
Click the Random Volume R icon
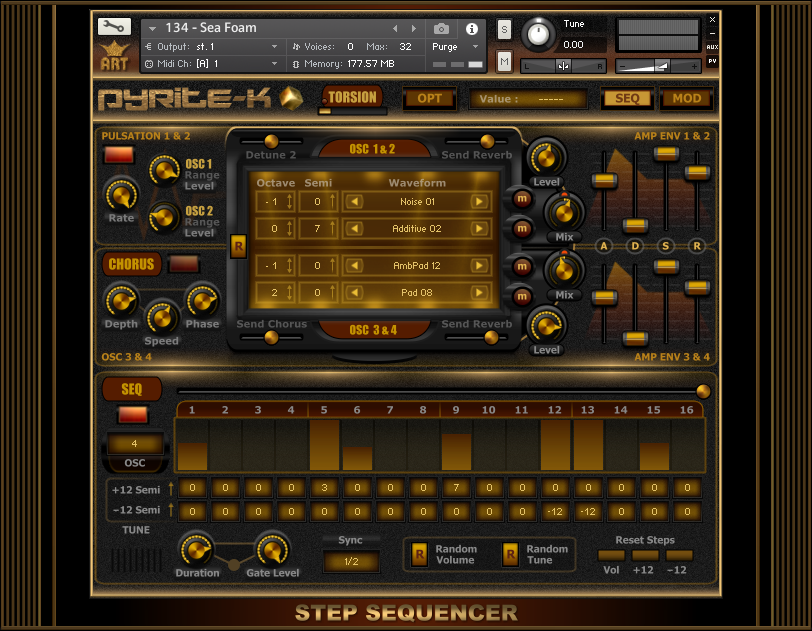click(x=420, y=554)
